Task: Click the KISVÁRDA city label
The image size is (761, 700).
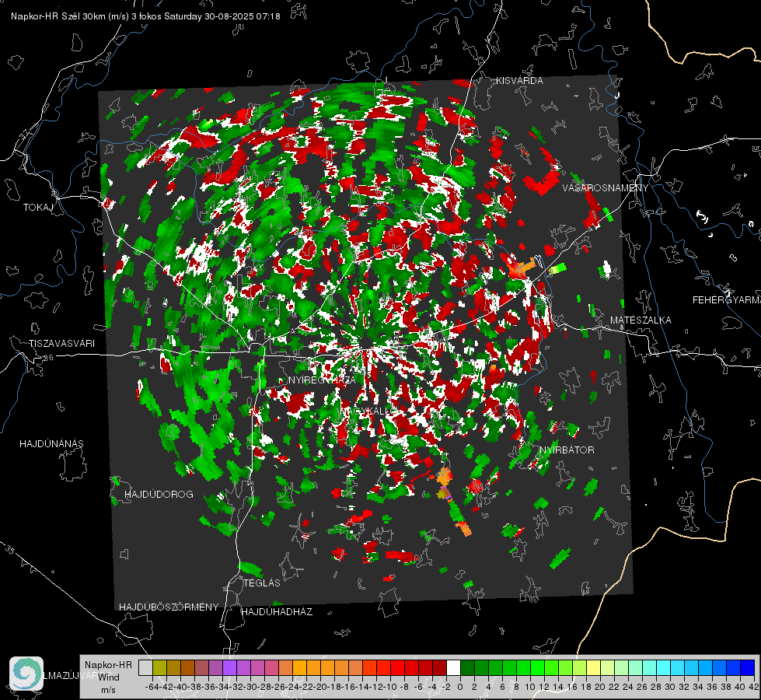Action: (x=519, y=81)
